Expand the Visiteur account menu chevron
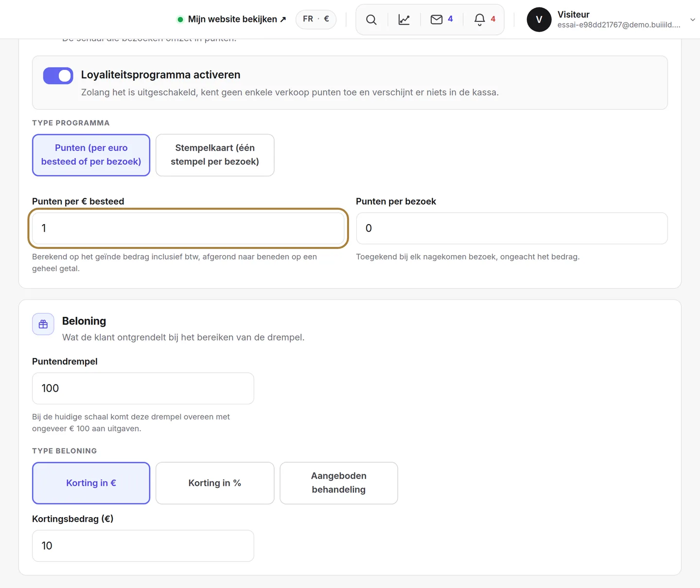 (693, 19)
